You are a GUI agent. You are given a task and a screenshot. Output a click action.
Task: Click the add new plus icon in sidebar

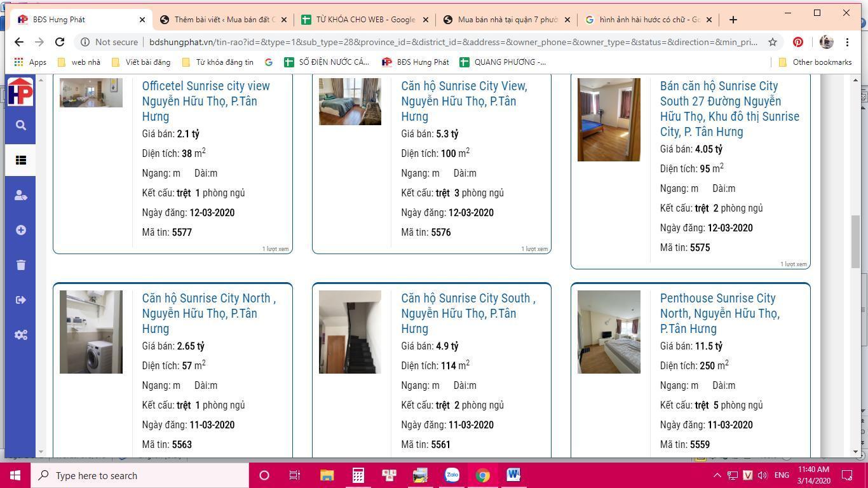20,230
